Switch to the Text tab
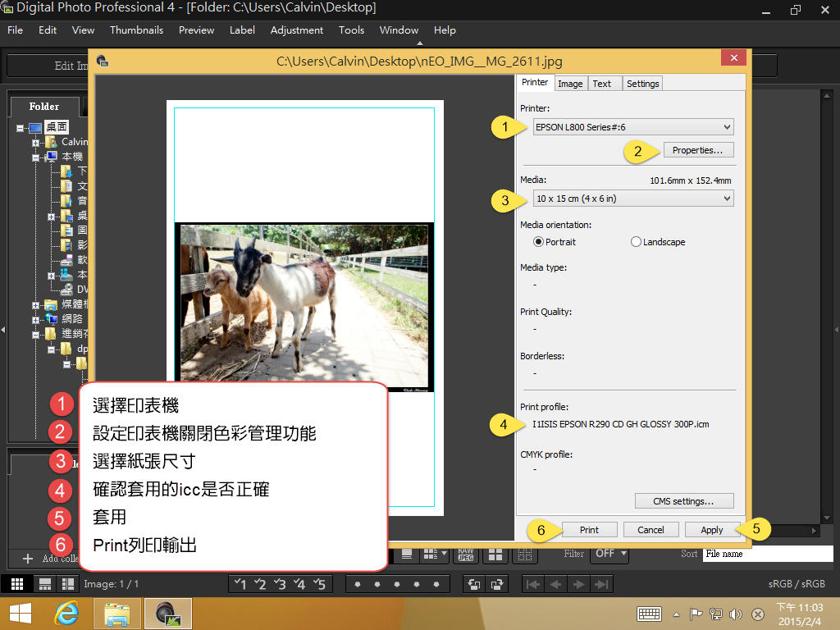The height and width of the screenshot is (630, 840). [x=602, y=84]
